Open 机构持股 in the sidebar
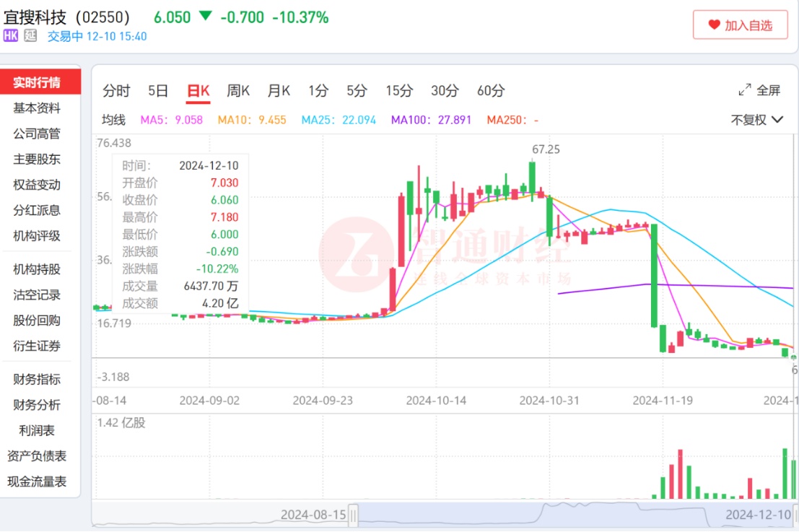799x532 pixels. 37,269
